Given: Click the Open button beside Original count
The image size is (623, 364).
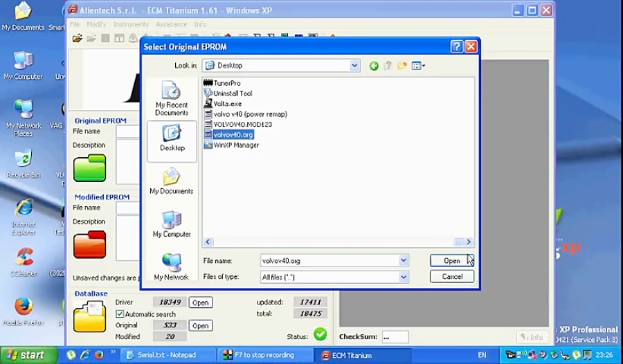Looking at the screenshot, I should point(201,326).
